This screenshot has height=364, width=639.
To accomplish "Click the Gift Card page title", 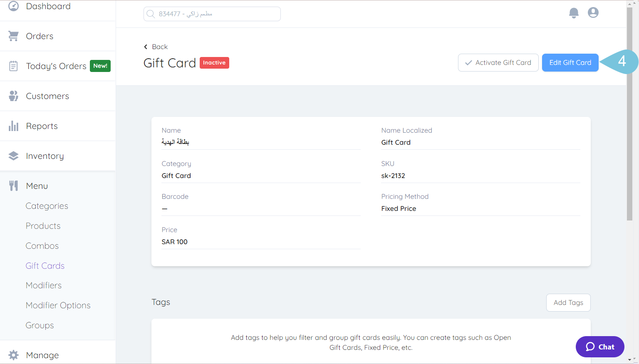I will tap(170, 63).
